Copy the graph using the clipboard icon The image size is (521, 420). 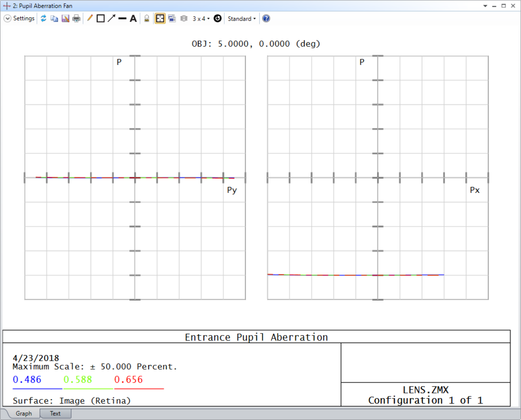point(54,19)
